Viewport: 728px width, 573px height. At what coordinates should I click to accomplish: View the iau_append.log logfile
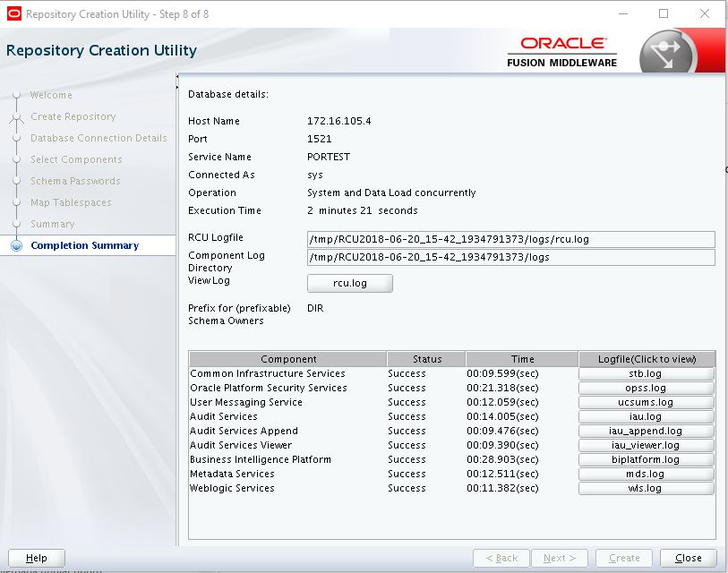[646, 431]
